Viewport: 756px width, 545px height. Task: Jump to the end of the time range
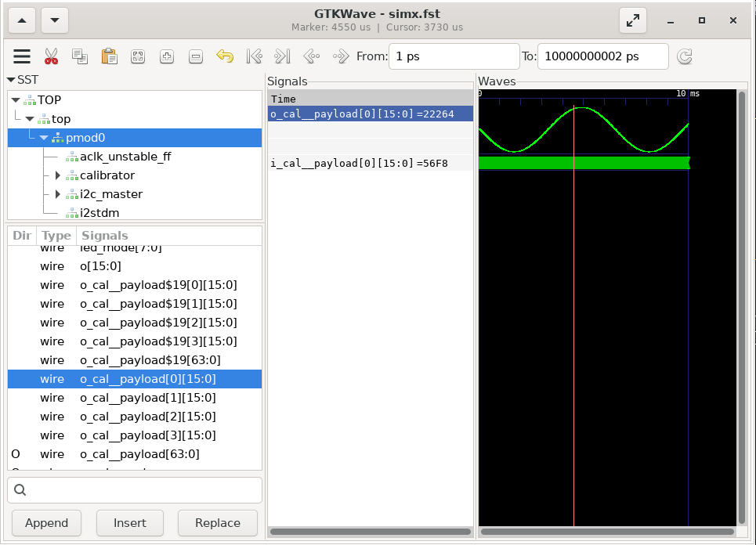(x=282, y=56)
